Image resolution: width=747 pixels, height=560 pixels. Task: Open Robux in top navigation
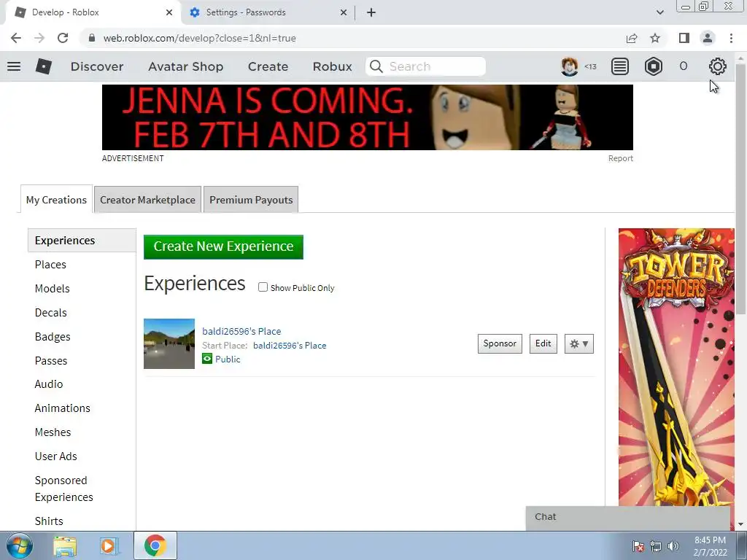pos(333,66)
